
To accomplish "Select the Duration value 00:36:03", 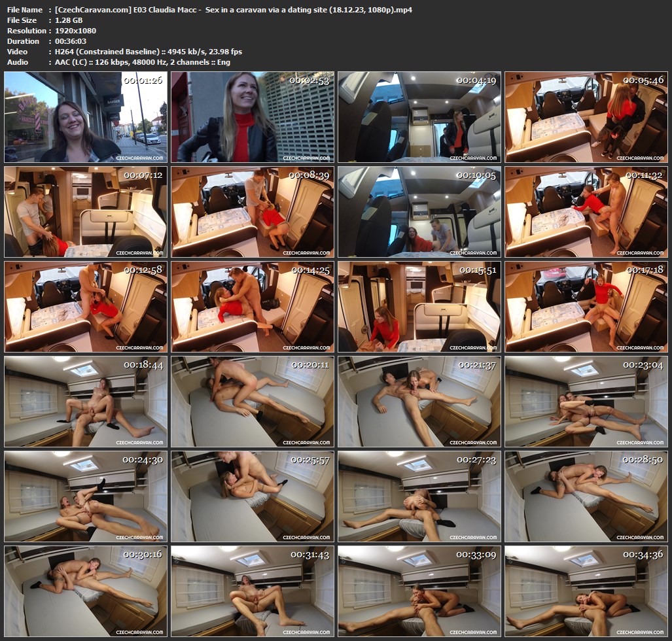I will click(x=71, y=41).
